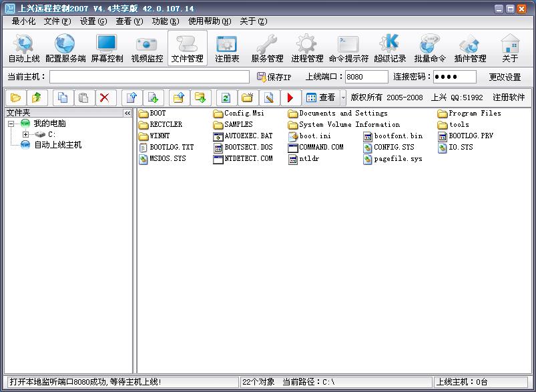Open the 查看 view dropdown arrow
The height and width of the screenshot is (392, 536).
(x=343, y=97)
